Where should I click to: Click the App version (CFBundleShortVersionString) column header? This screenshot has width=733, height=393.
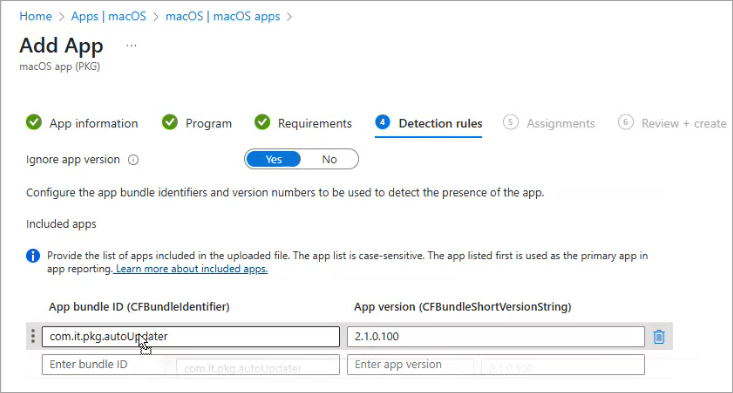pyautogui.click(x=463, y=307)
